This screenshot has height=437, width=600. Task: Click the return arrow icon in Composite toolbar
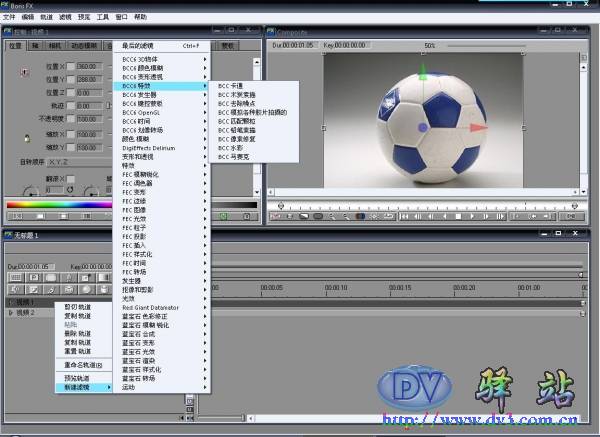388,217
